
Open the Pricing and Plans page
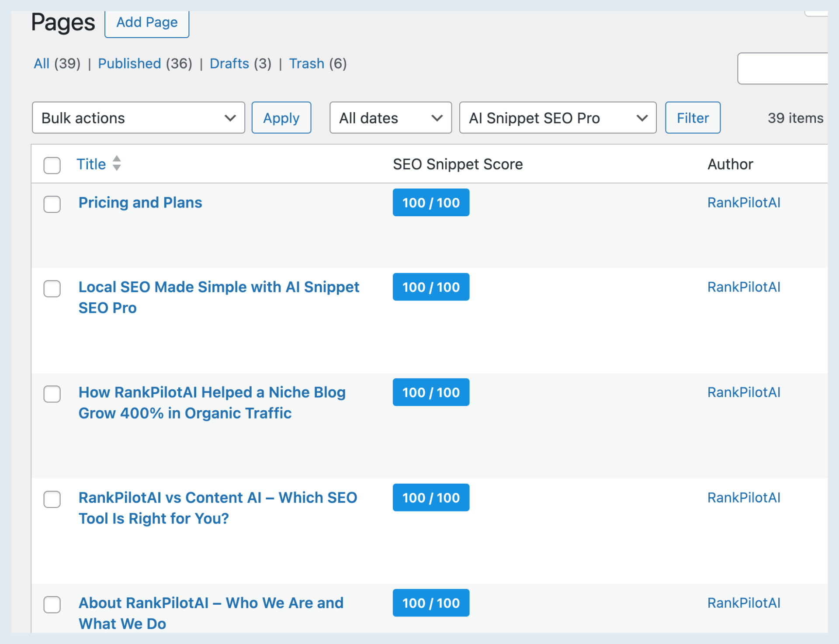pos(140,203)
